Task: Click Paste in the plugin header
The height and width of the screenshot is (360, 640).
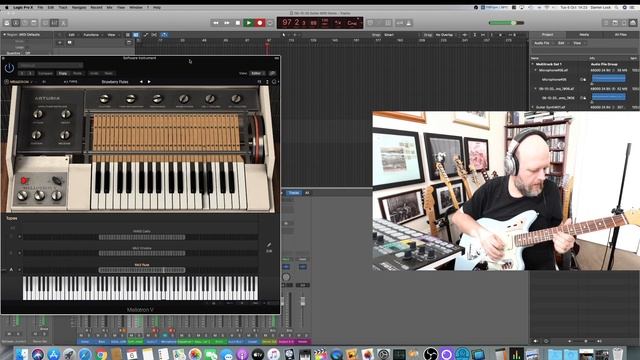Action: [77, 73]
